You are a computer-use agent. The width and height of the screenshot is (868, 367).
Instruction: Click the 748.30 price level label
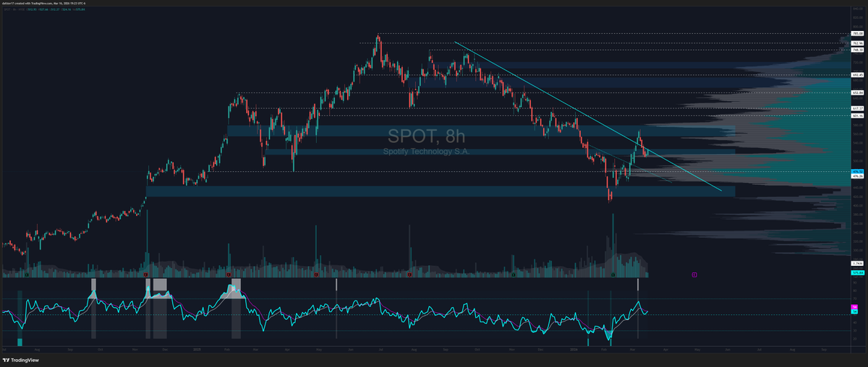click(857, 50)
